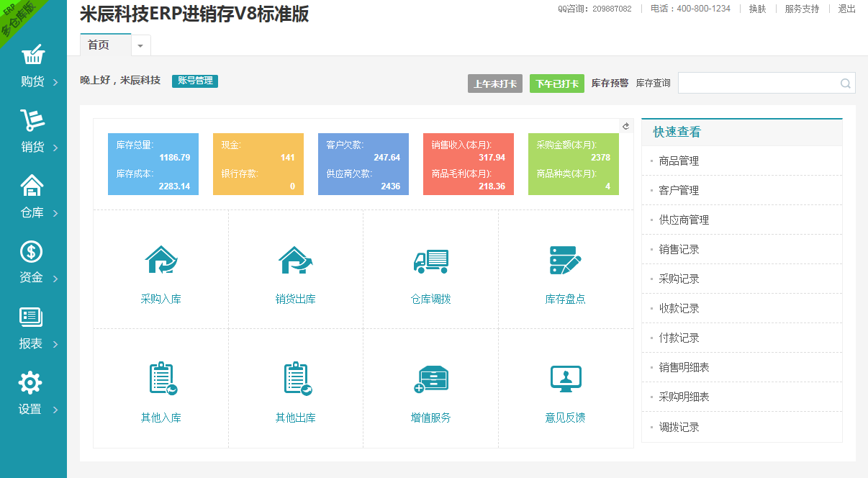Expand the 资金 menu chevron
The image size is (868, 478).
point(55,279)
